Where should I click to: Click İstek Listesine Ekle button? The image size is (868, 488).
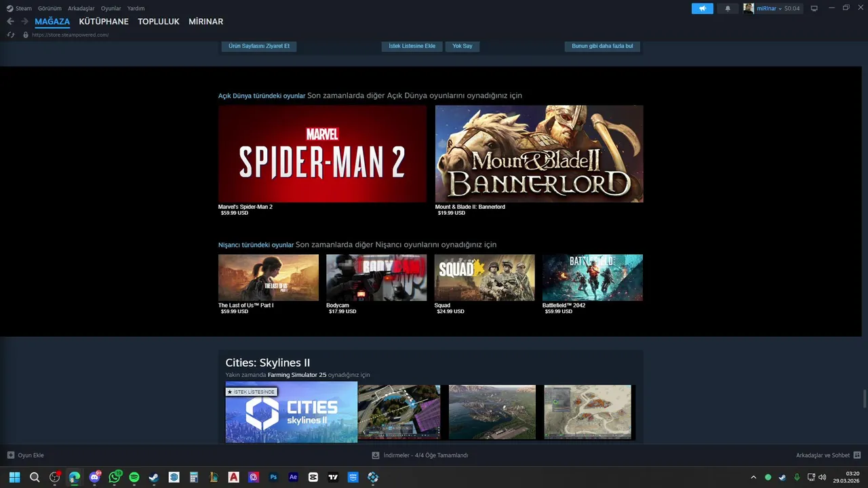(412, 46)
